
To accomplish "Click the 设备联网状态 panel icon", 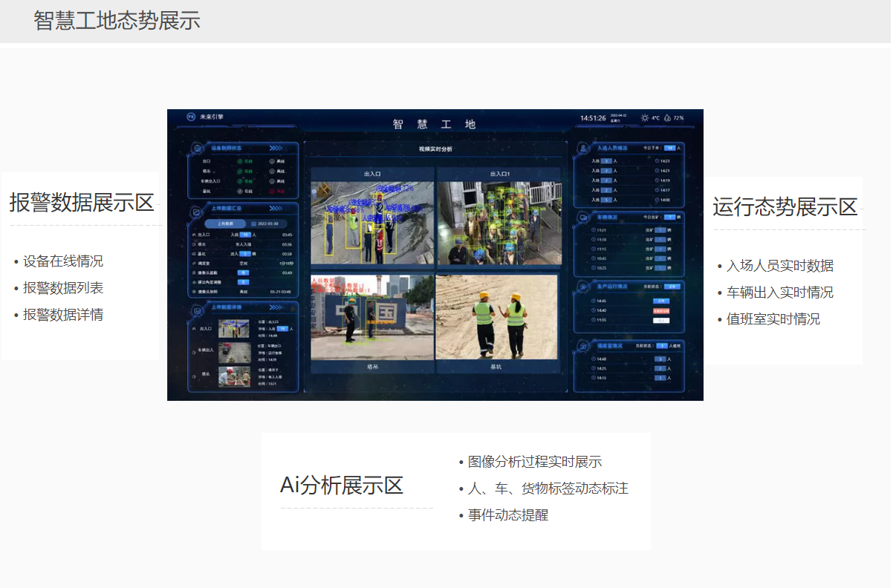I will pyautogui.click(x=197, y=148).
